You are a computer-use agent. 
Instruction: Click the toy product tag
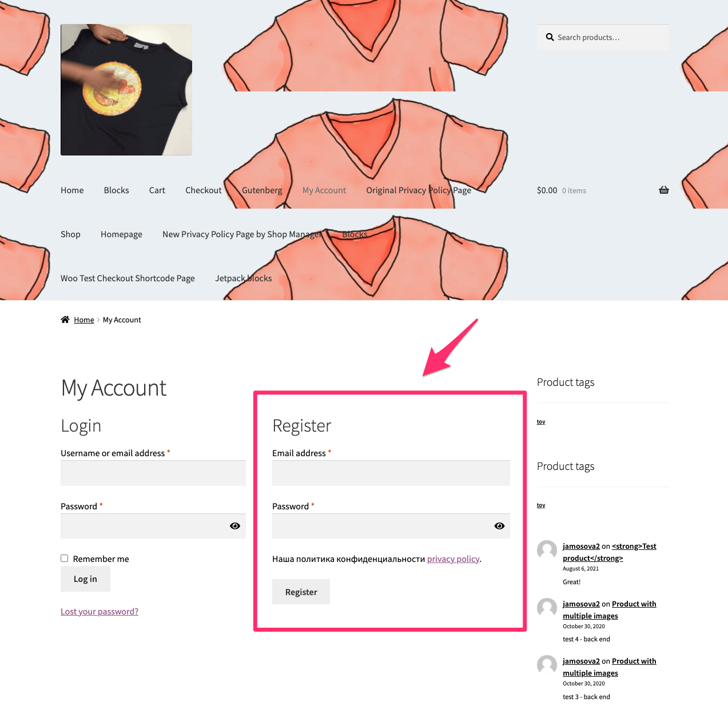(x=540, y=421)
